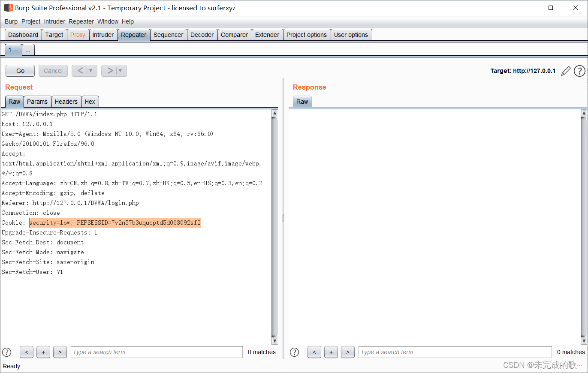Click Response scrollbar up arrow
This screenshot has height=373, width=588.
[x=584, y=113]
